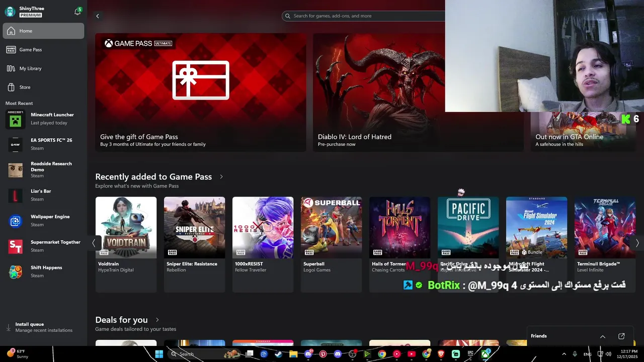This screenshot has width=644, height=362.
Task: Click 'Explore what's new with Game Pass' text
Action: click(x=137, y=186)
